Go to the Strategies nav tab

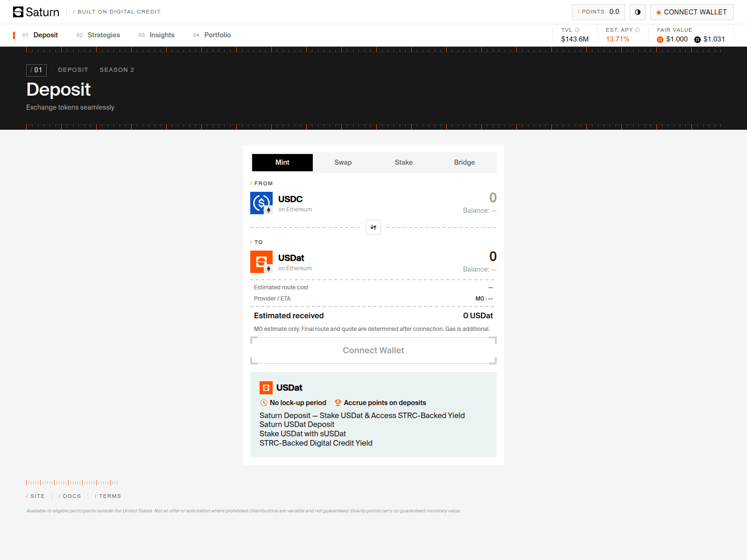pyautogui.click(x=98, y=35)
